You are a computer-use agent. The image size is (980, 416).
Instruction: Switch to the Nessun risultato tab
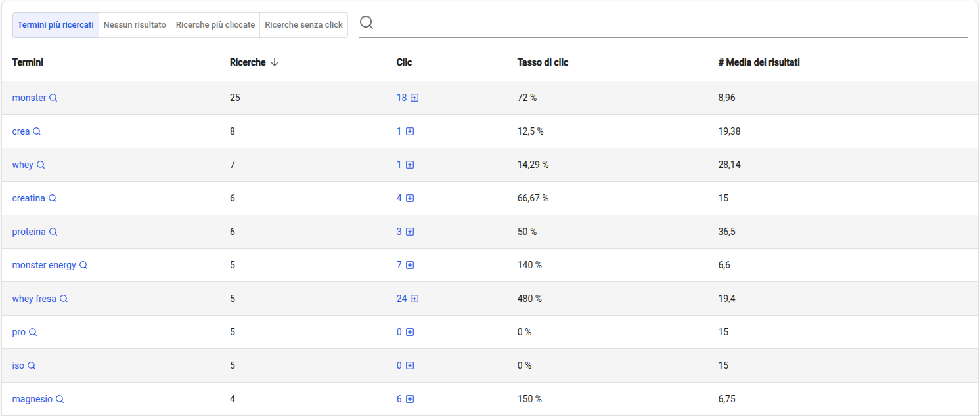(x=135, y=25)
